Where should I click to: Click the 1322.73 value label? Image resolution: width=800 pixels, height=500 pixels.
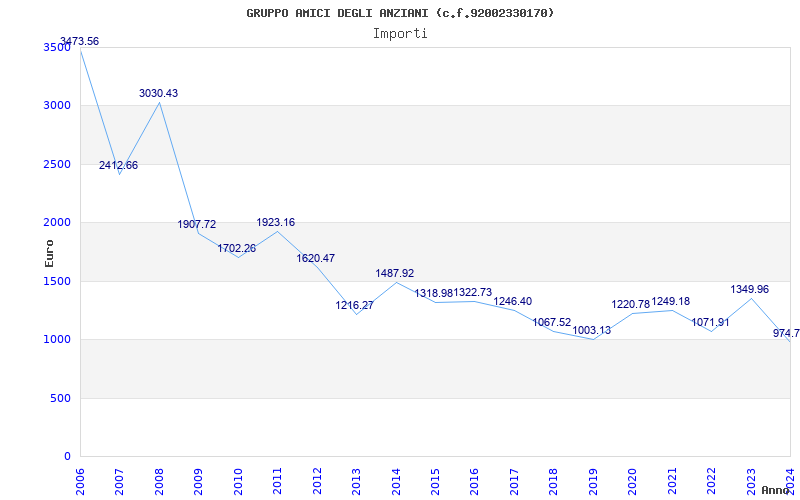point(473,292)
